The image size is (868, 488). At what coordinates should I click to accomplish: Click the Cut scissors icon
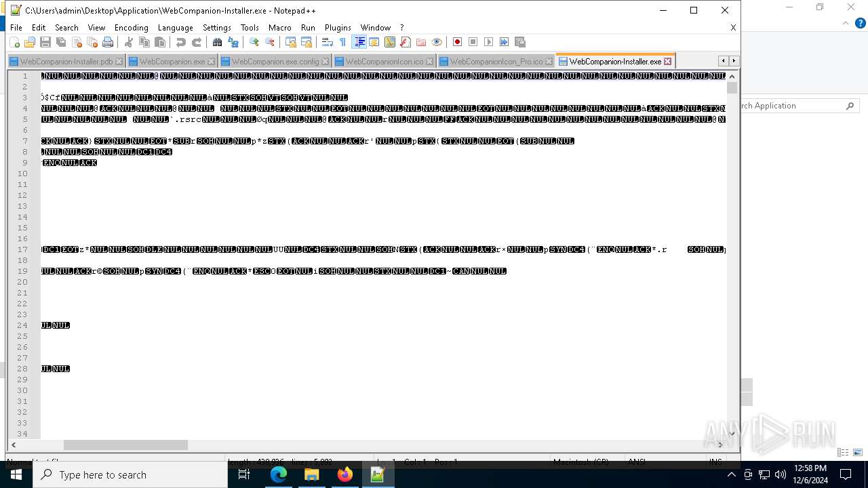coord(129,42)
